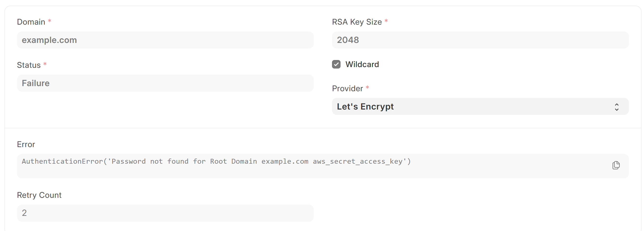Click the required asterisk next to Status
This screenshot has height=231, width=644.
click(45, 64)
